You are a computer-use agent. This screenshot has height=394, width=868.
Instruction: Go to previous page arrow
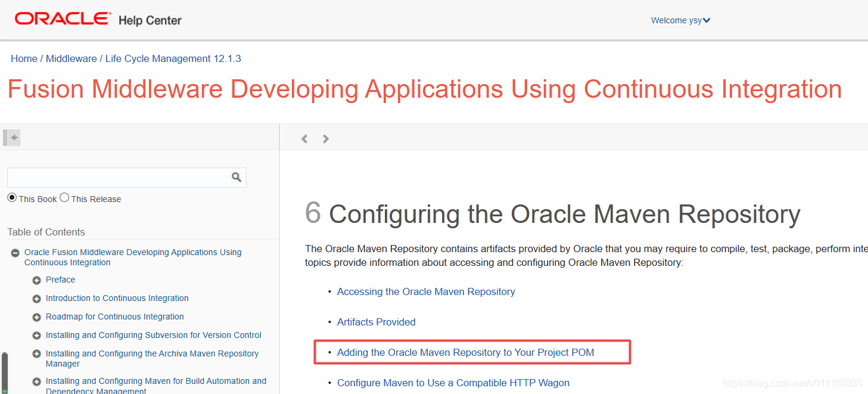click(304, 139)
